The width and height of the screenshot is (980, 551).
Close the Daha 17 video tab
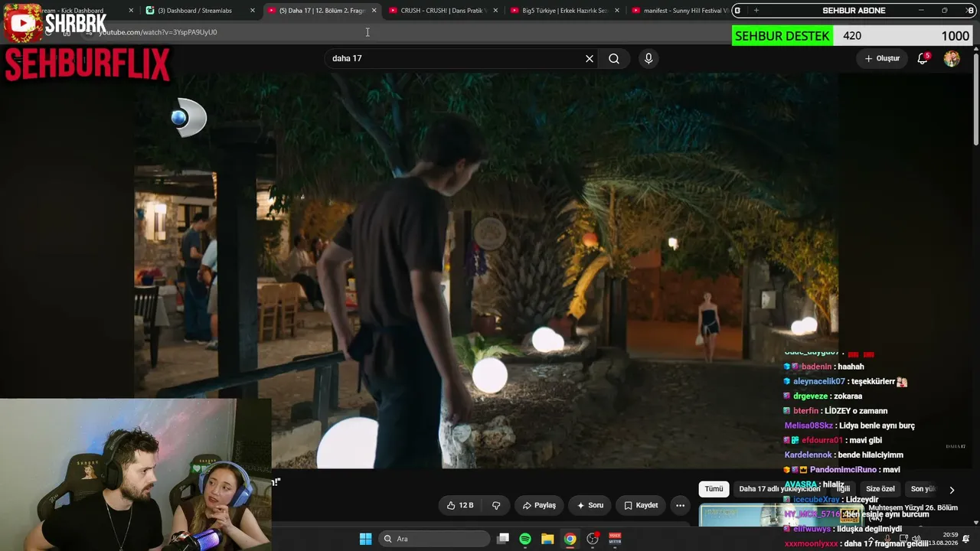click(374, 11)
